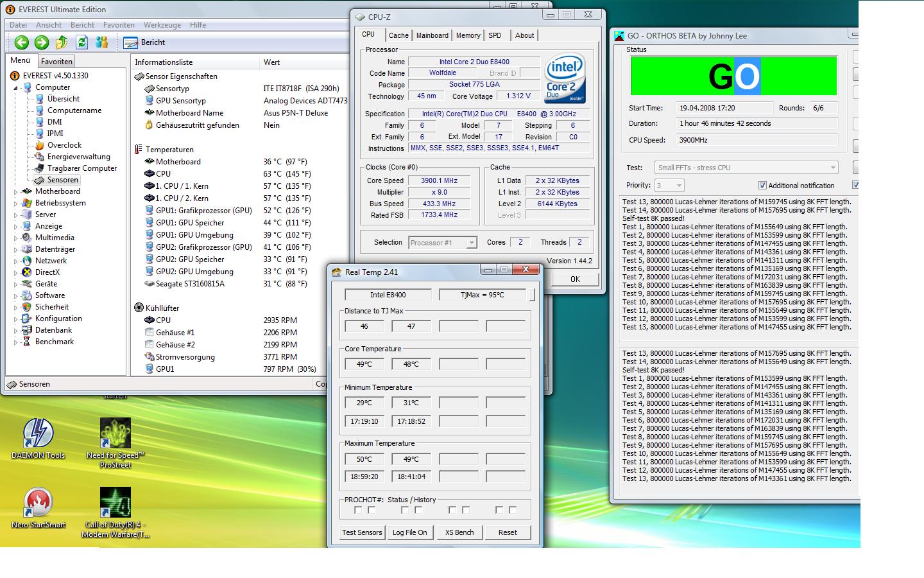The height and width of the screenshot is (578, 924).
Task: Open DAEMON Tools desktop icon
Action: click(x=38, y=439)
